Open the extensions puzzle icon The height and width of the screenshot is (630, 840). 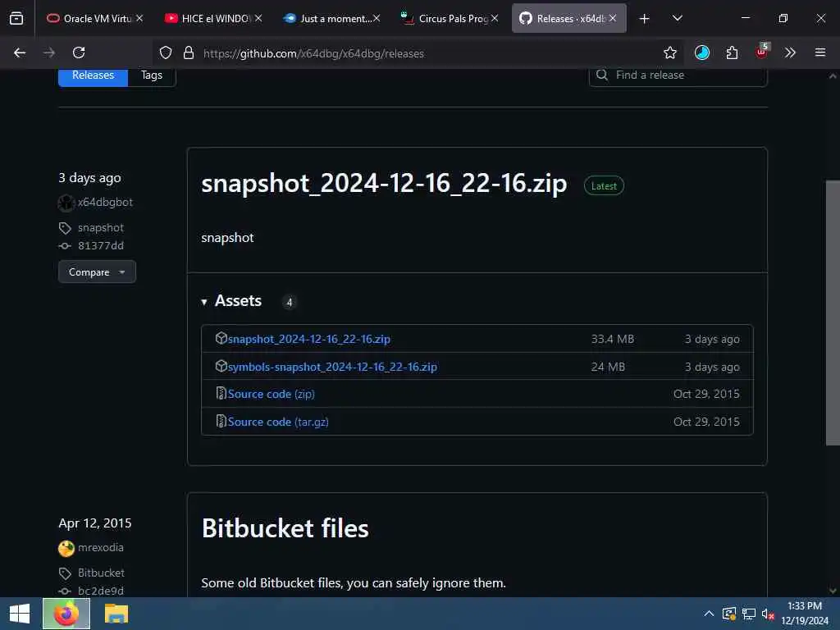[732, 52]
